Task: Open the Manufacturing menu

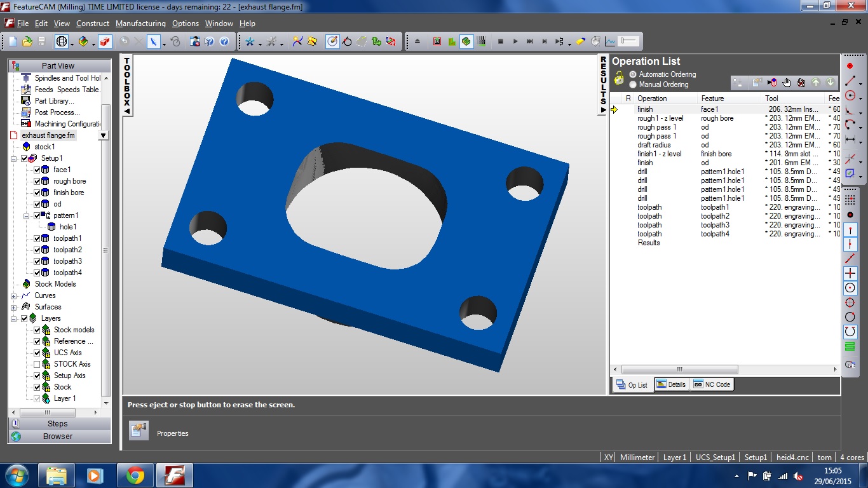Action: coord(140,24)
